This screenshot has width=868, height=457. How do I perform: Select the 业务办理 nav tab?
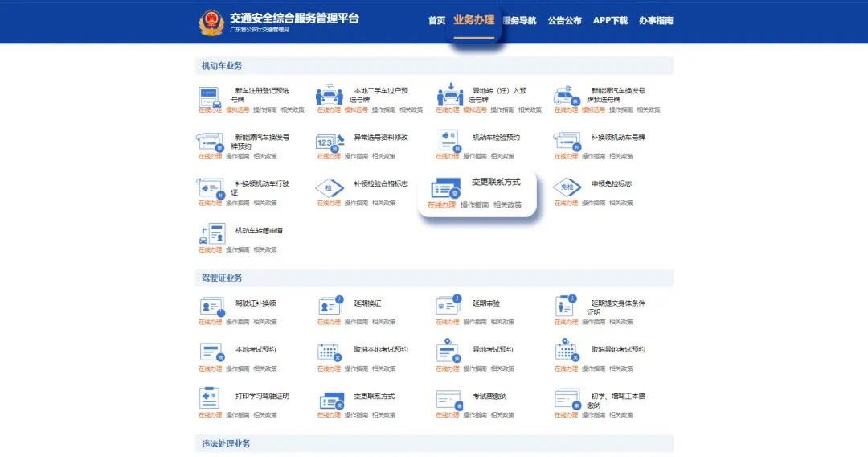tap(474, 20)
